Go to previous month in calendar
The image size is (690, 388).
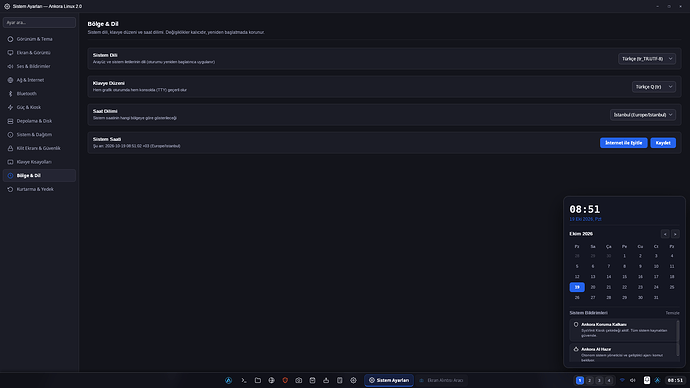(x=665, y=234)
